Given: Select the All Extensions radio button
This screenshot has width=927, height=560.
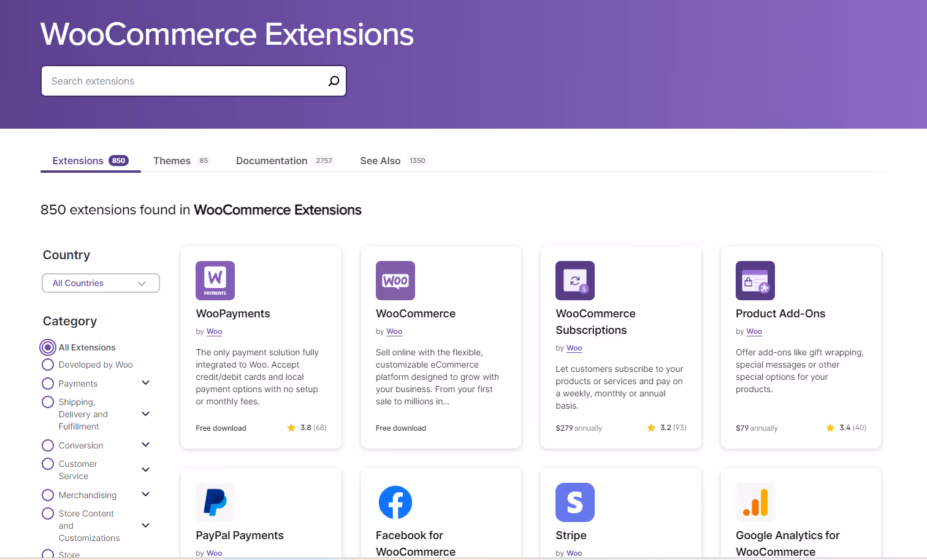Looking at the screenshot, I should (48, 347).
